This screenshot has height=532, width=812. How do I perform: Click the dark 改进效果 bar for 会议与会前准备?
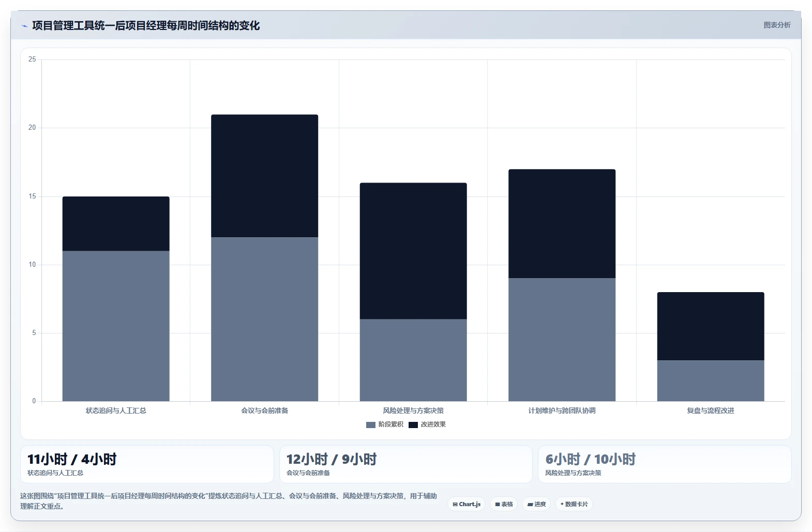pos(265,176)
